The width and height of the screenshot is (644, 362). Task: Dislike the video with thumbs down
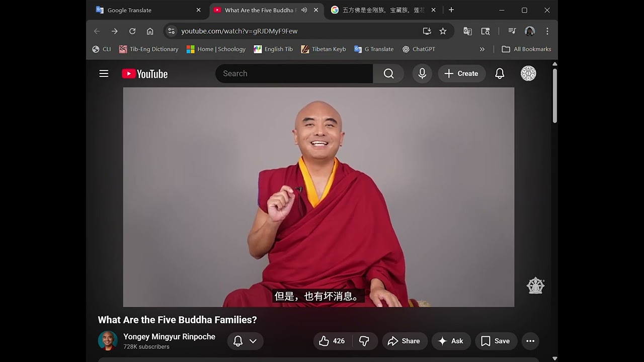pyautogui.click(x=364, y=341)
